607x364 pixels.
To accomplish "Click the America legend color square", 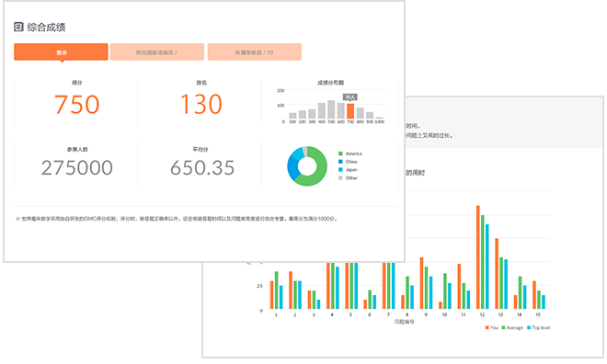I will click(x=340, y=154).
